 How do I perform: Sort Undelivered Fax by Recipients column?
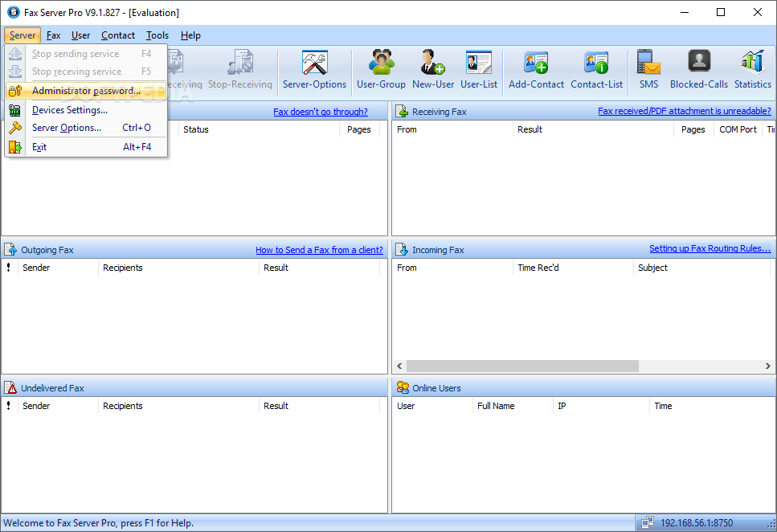[178, 406]
